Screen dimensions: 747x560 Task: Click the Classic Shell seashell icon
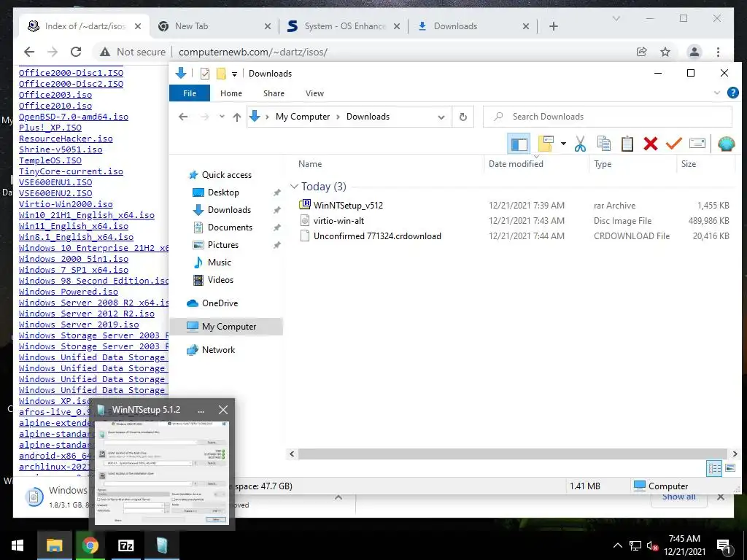[726, 144]
